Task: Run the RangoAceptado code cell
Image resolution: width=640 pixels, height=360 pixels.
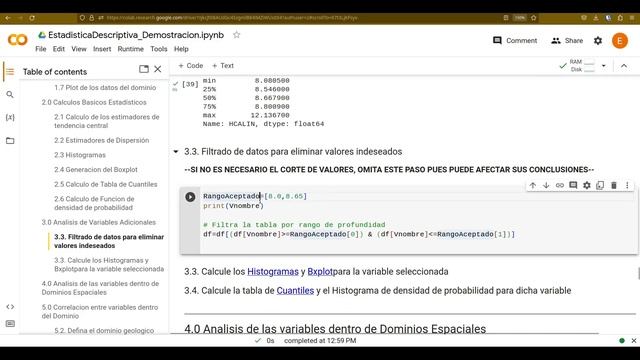Action: tap(190, 197)
